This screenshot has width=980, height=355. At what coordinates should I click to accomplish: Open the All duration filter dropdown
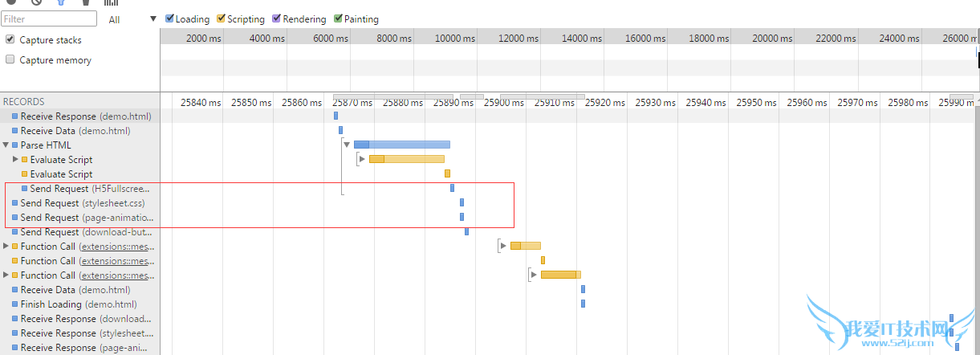[132, 19]
